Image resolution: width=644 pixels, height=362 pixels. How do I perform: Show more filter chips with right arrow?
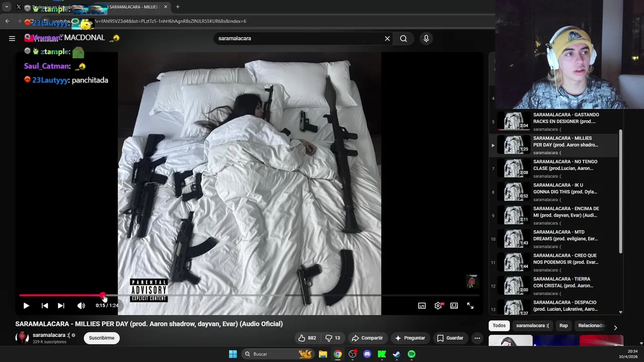point(615,327)
